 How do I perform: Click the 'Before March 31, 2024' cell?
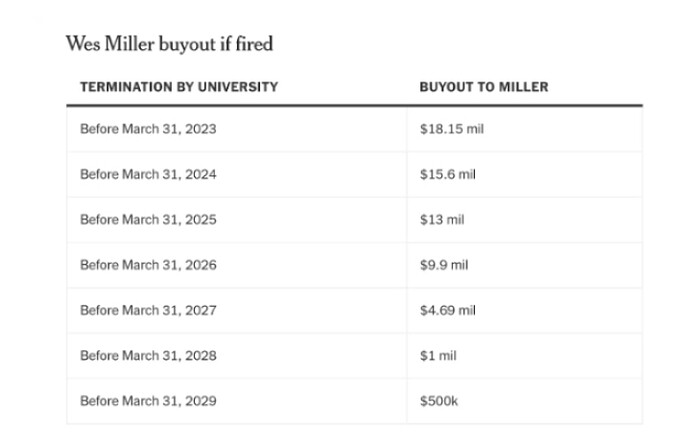pyautogui.click(x=148, y=174)
